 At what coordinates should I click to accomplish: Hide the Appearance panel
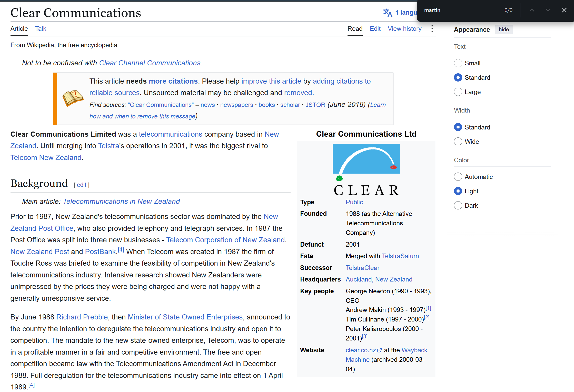coord(504,29)
